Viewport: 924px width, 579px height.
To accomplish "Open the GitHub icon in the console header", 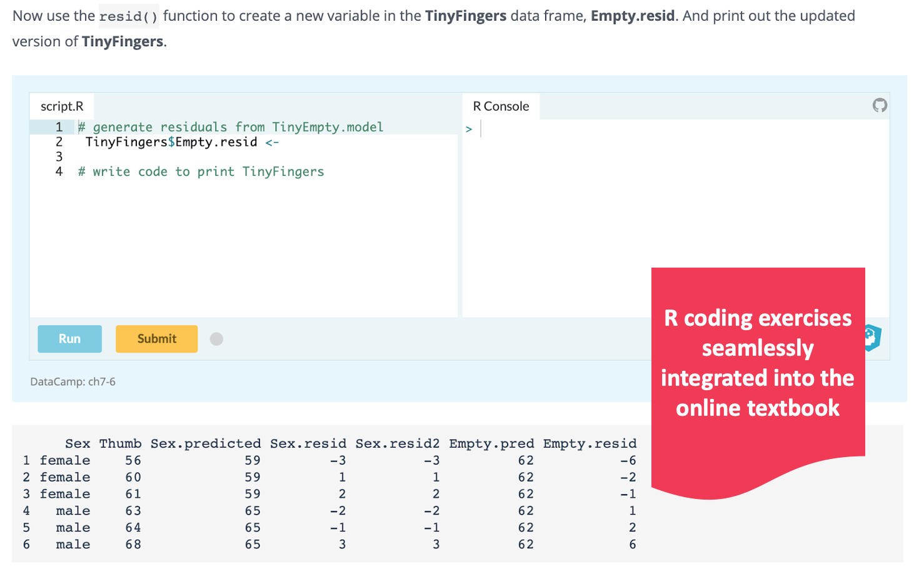I will click(x=880, y=105).
